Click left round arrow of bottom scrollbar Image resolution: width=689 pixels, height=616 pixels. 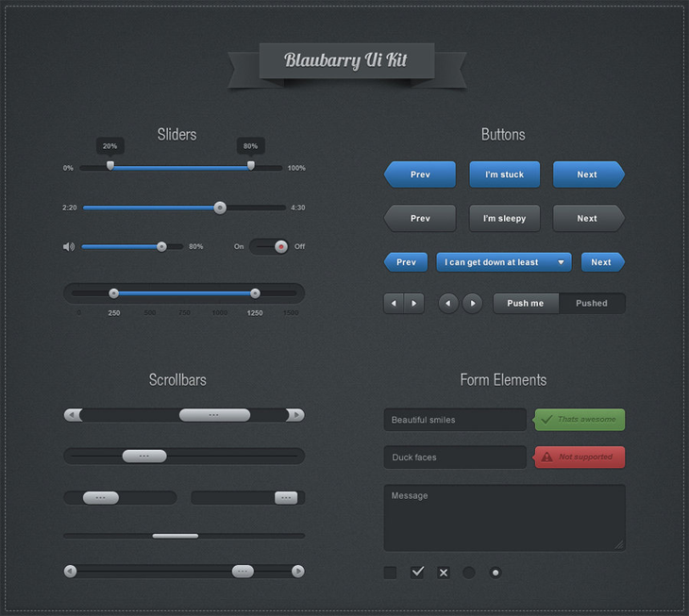tap(70, 572)
